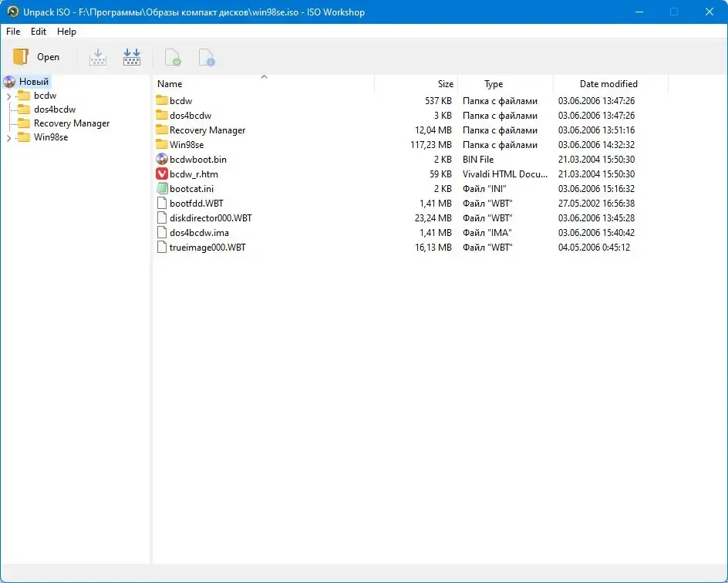Minimize the ISO Workshop window
This screenshot has height=583, width=728.
(639, 12)
